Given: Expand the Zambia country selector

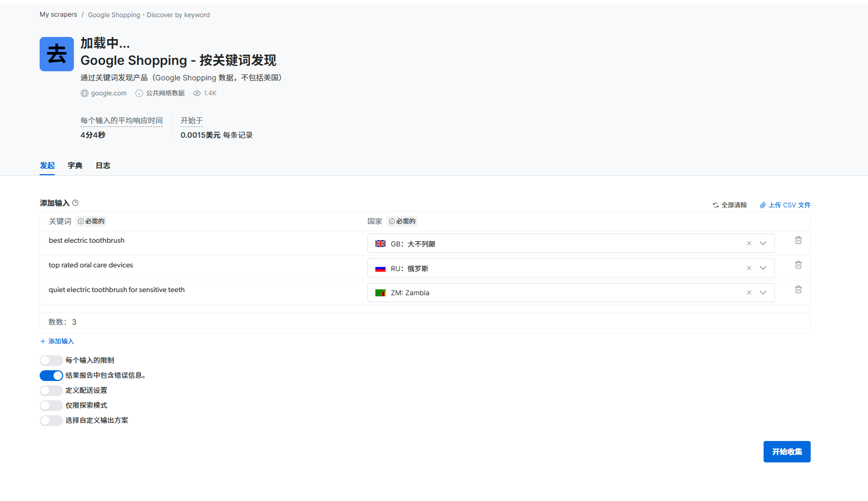Looking at the screenshot, I should pyautogui.click(x=763, y=292).
